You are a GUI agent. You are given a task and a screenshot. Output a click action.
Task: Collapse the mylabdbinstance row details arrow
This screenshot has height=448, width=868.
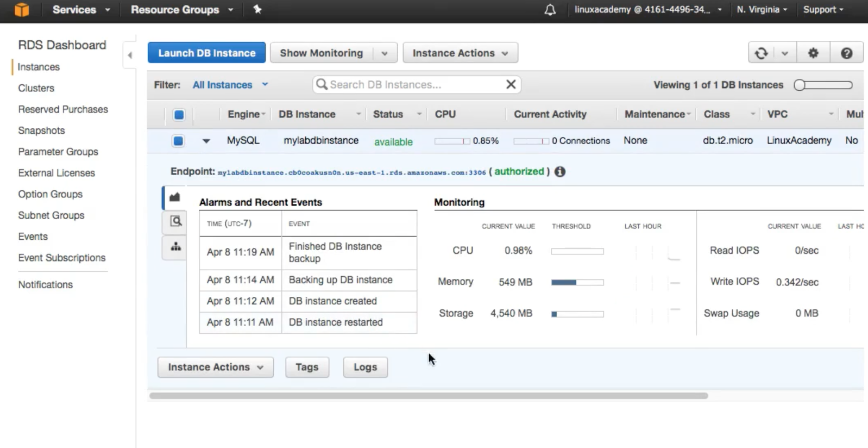click(x=206, y=141)
